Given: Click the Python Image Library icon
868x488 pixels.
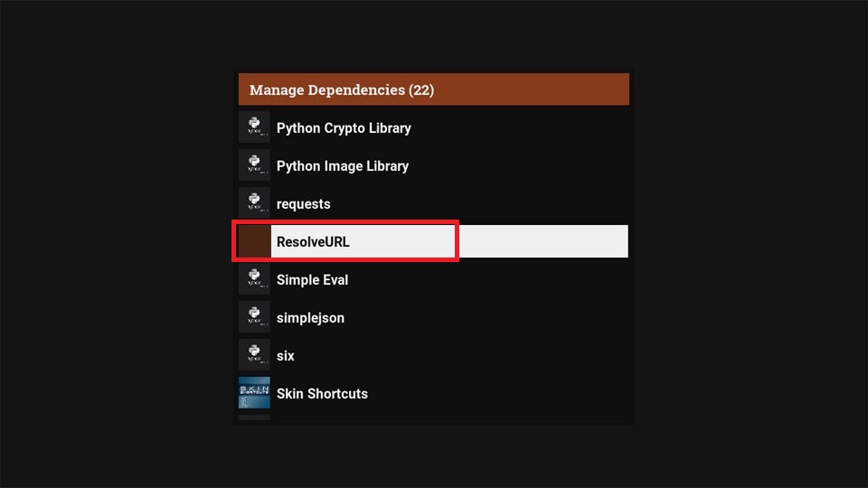Looking at the screenshot, I should (254, 165).
